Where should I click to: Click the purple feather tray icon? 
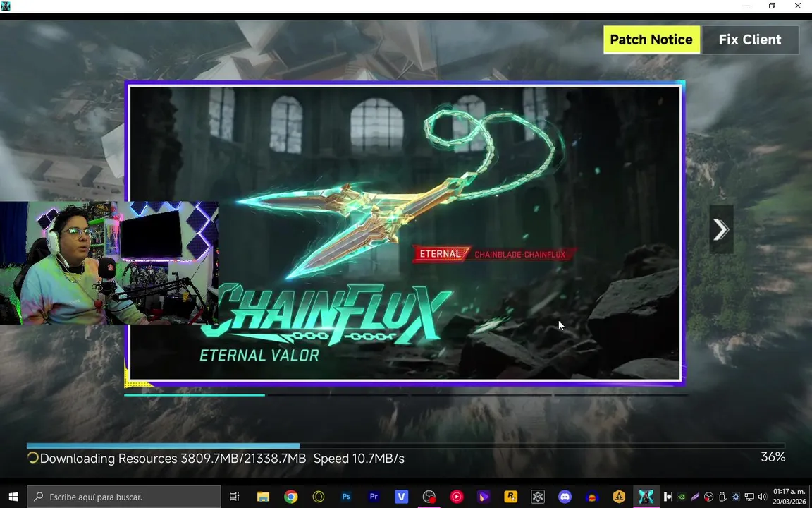click(695, 497)
